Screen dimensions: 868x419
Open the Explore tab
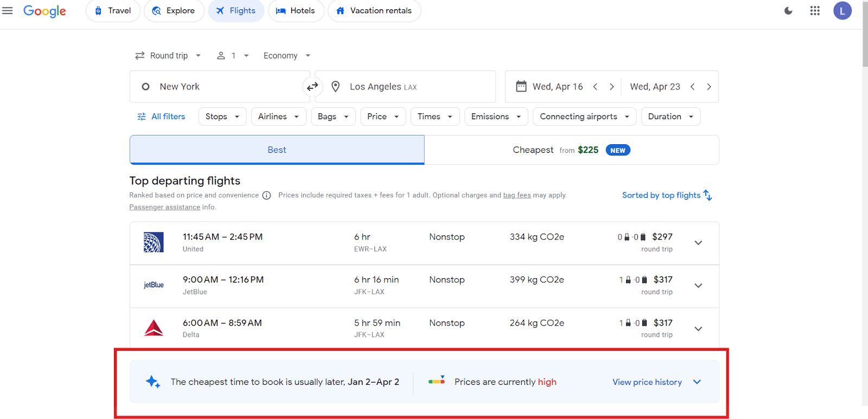pos(174,11)
